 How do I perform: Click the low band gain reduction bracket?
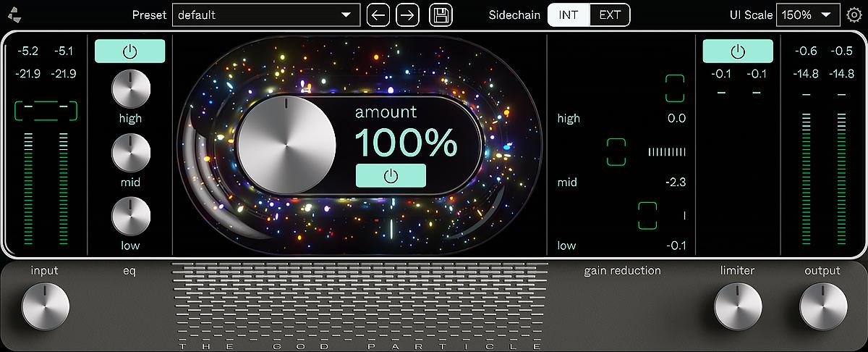coord(647,215)
